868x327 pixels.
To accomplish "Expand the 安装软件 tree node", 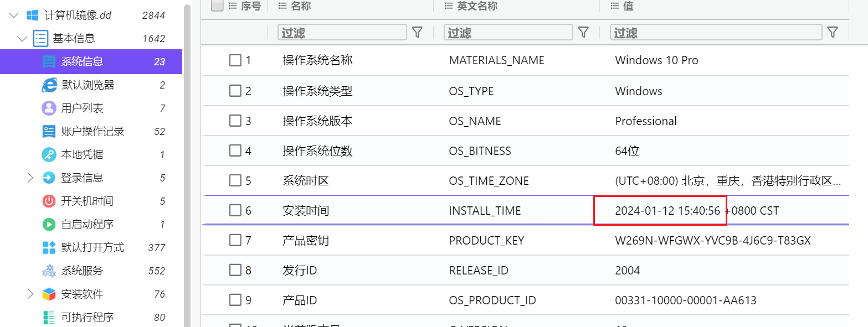I will coord(31,294).
